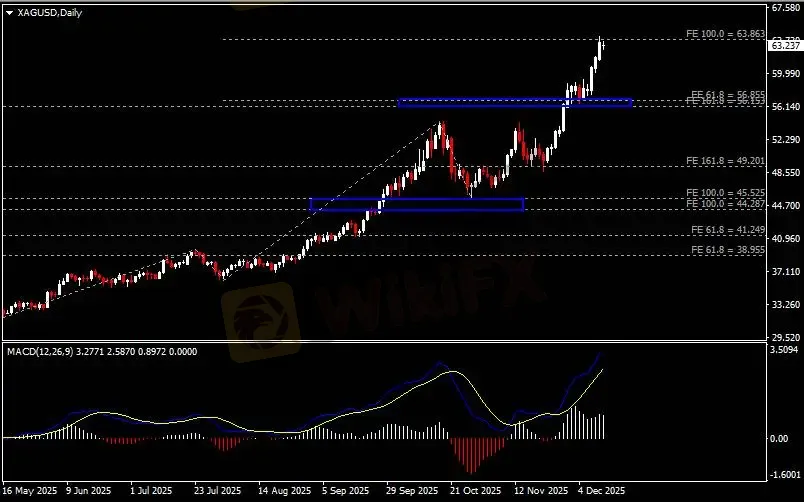Image resolution: width=804 pixels, height=502 pixels.
Task: Select the upper blue rectangle zone near 56.14
Action: tap(514, 102)
